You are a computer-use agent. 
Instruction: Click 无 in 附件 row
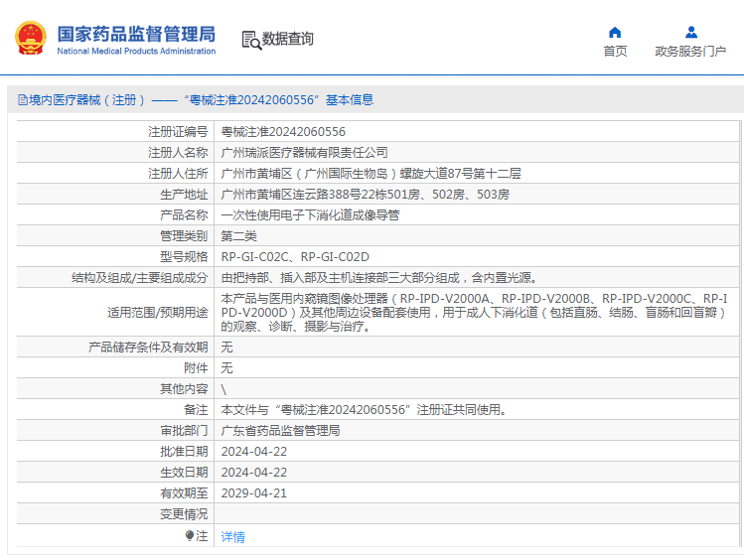tap(226, 368)
